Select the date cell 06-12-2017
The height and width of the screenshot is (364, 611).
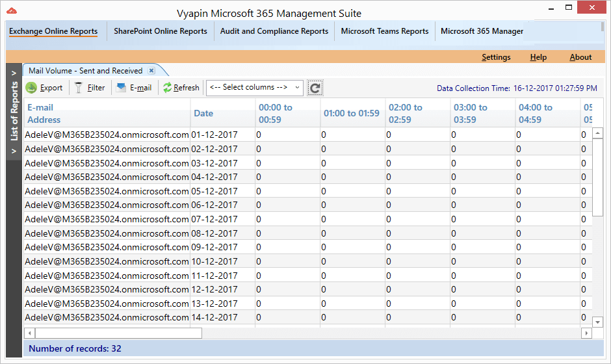click(x=223, y=205)
